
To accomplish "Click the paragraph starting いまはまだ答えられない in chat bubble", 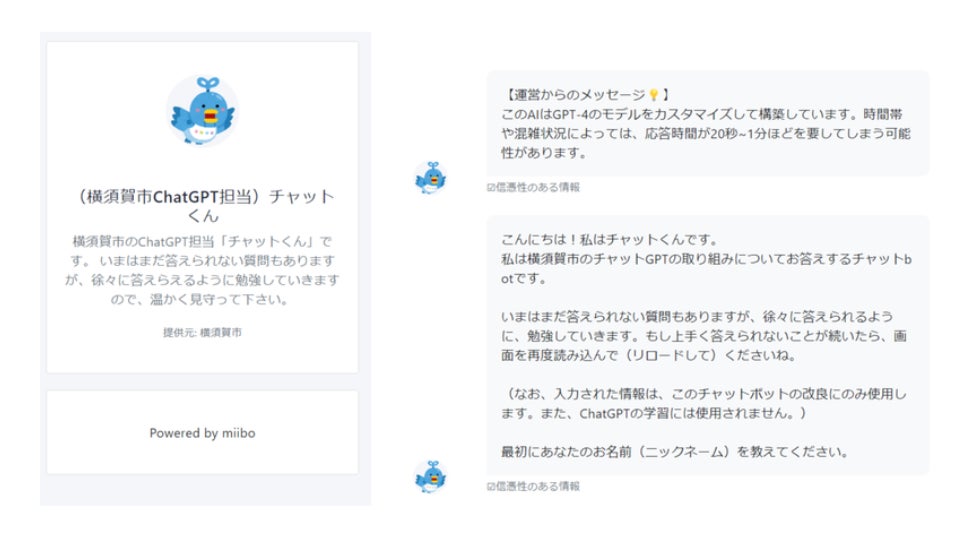I will [x=704, y=336].
